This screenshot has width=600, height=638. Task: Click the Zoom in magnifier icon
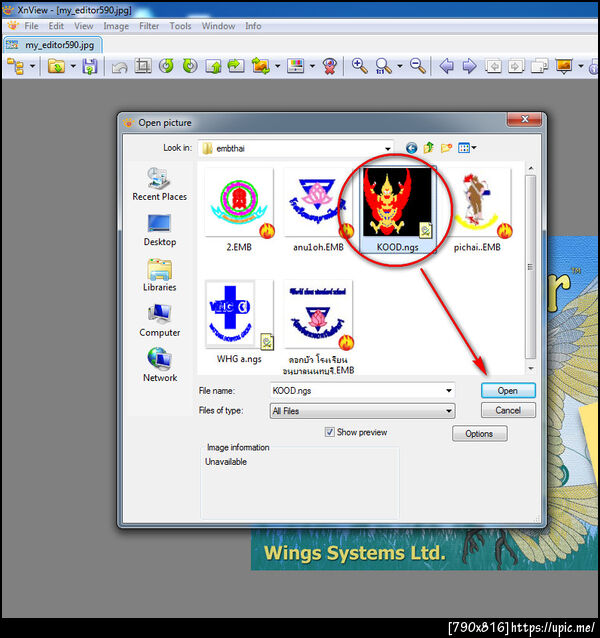(x=359, y=66)
